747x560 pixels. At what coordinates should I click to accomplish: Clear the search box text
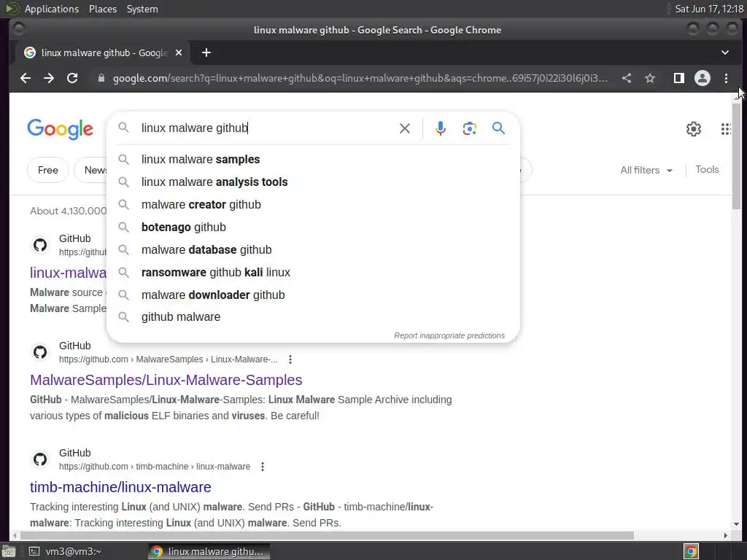click(x=404, y=128)
